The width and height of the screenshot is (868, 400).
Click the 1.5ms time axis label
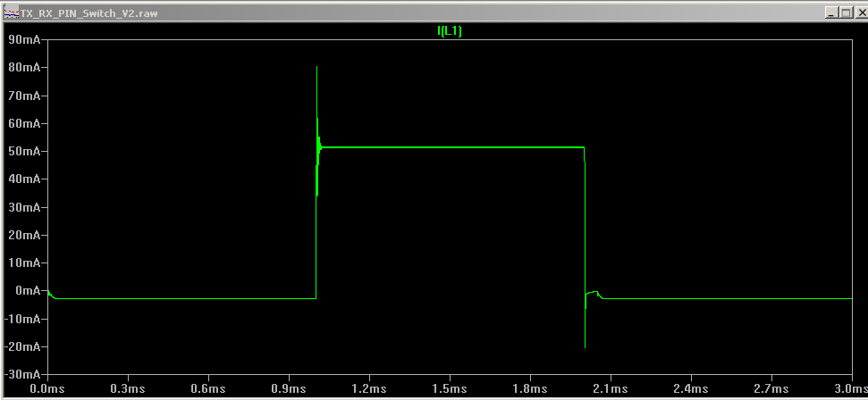pos(450,389)
